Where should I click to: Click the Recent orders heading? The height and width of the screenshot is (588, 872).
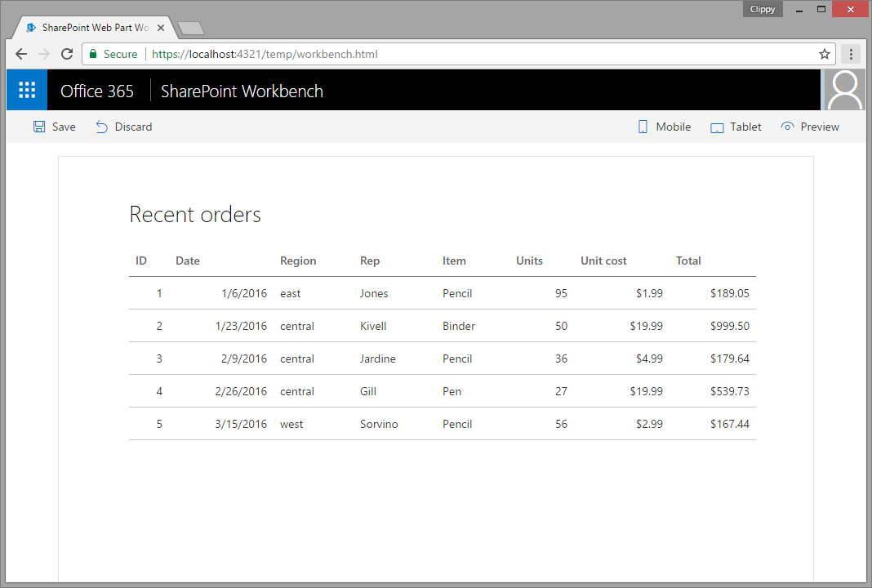pyautogui.click(x=195, y=214)
